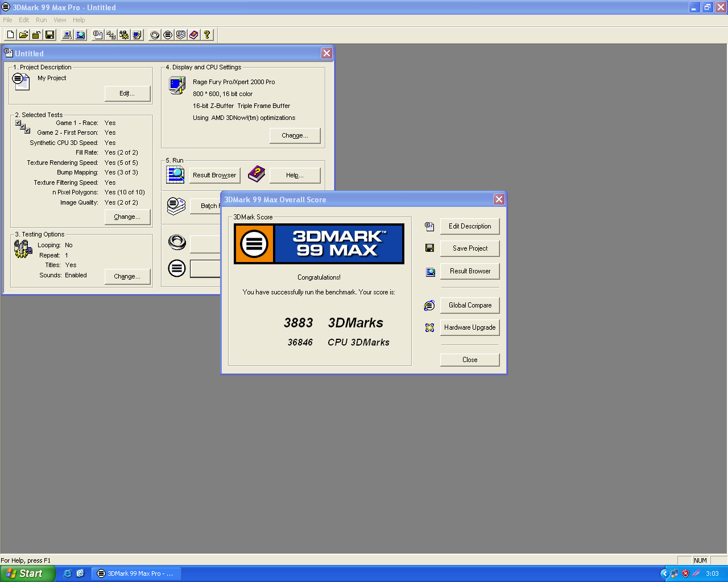Click the New project toolbar icon

[x=10, y=35]
